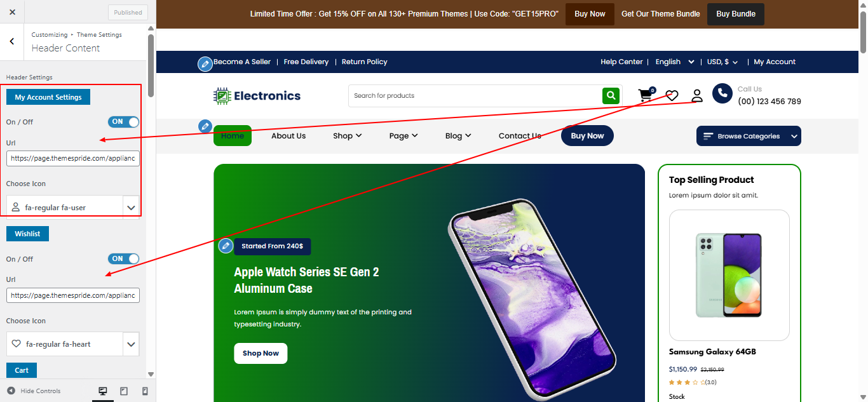Switch to mobile preview device icon
Image resolution: width=868 pixels, height=402 pixels.
145,391
